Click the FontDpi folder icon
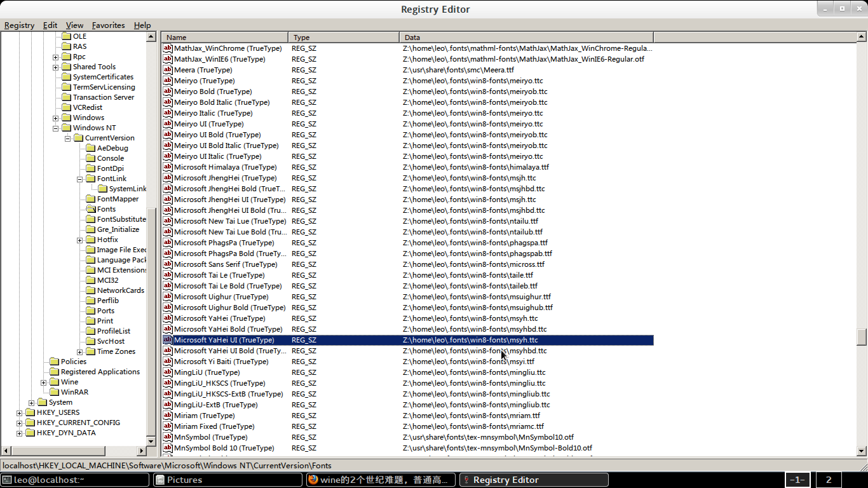 point(90,168)
